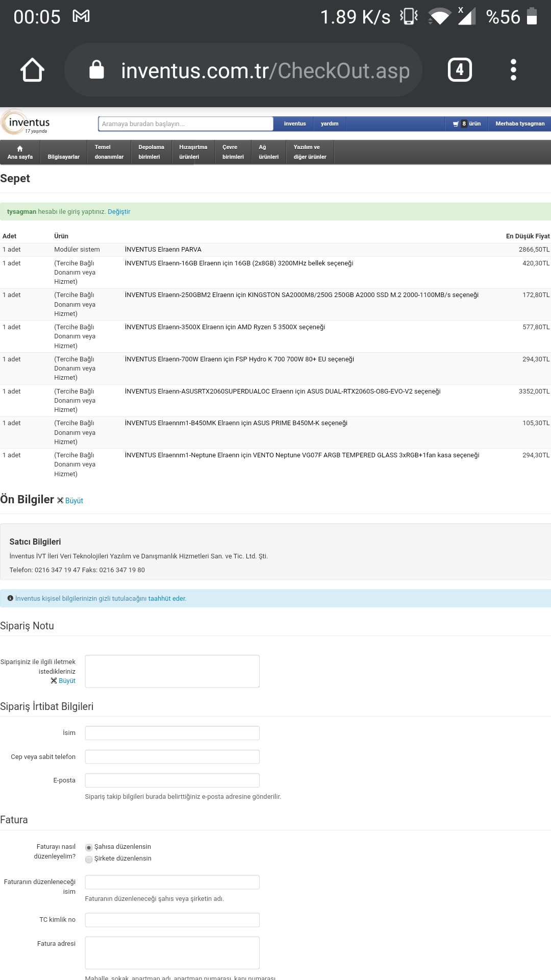
Task: Open Merhaba tysagman account menu
Action: (520, 124)
